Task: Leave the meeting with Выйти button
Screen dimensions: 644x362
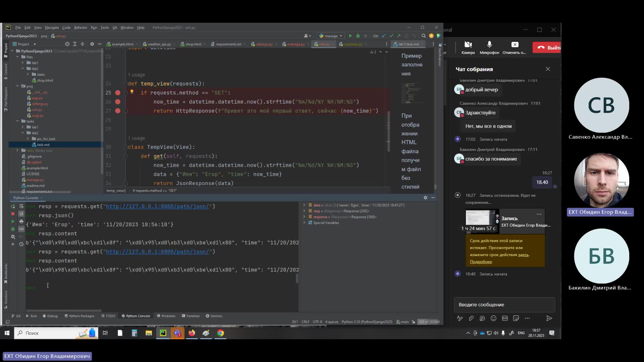Action: coord(547,48)
